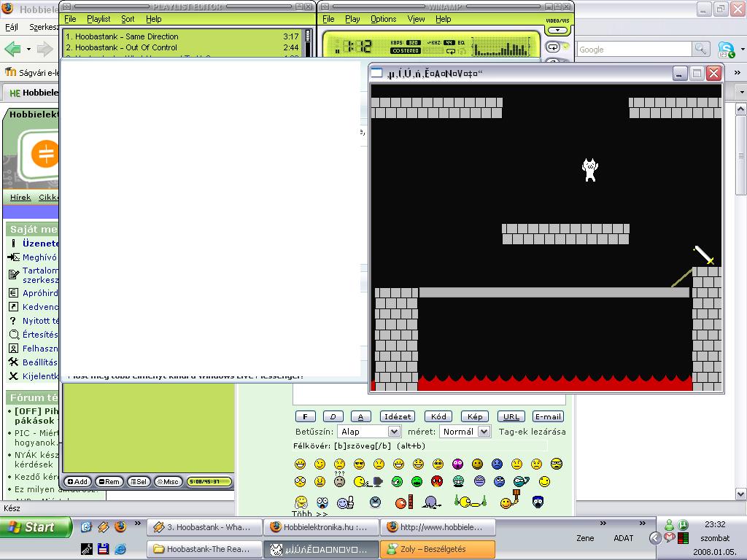
Task: Insert the purple shocked smiley
Action: 458,464
